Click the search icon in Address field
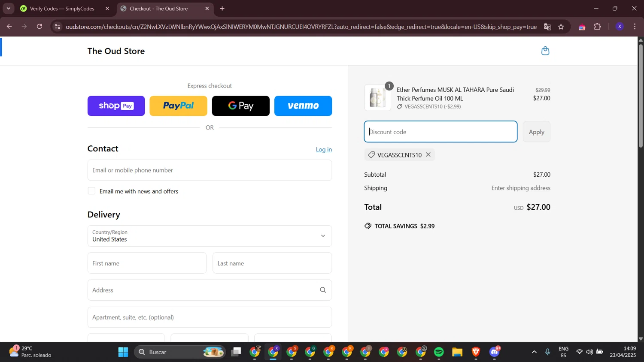The height and width of the screenshot is (362, 644). tap(323, 290)
